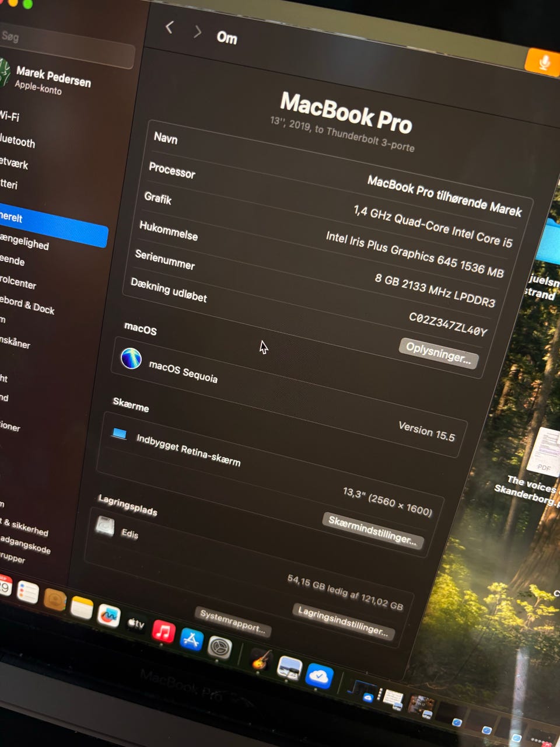
Task: Open the Skærmskåner sidebar item
Action: tap(15, 342)
